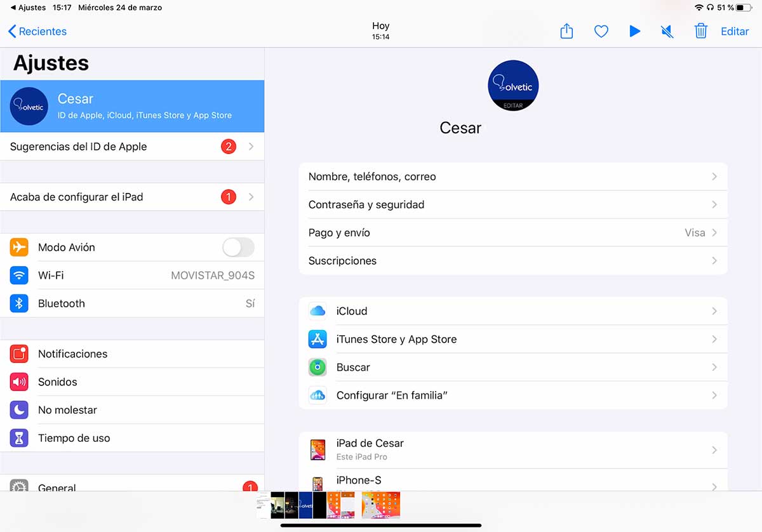Tap the Bluetooth status value Sí
The width and height of the screenshot is (762, 532).
[250, 303]
